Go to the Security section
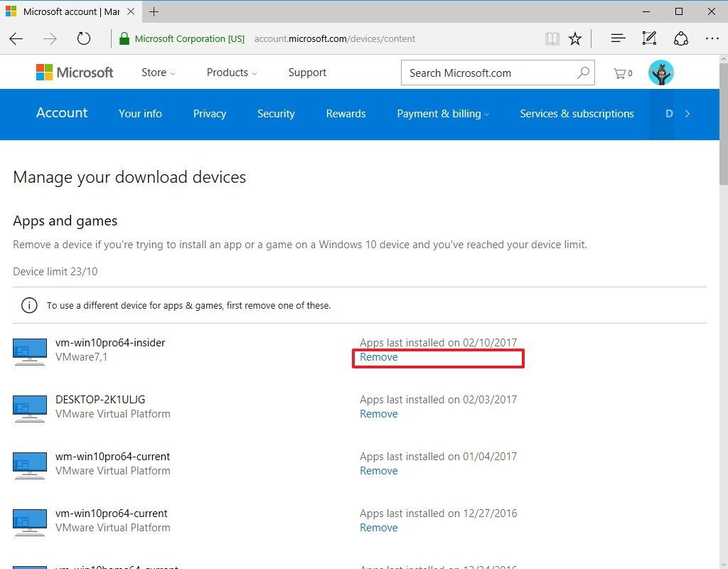This screenshot has height=569, width=728. point(276,114)
